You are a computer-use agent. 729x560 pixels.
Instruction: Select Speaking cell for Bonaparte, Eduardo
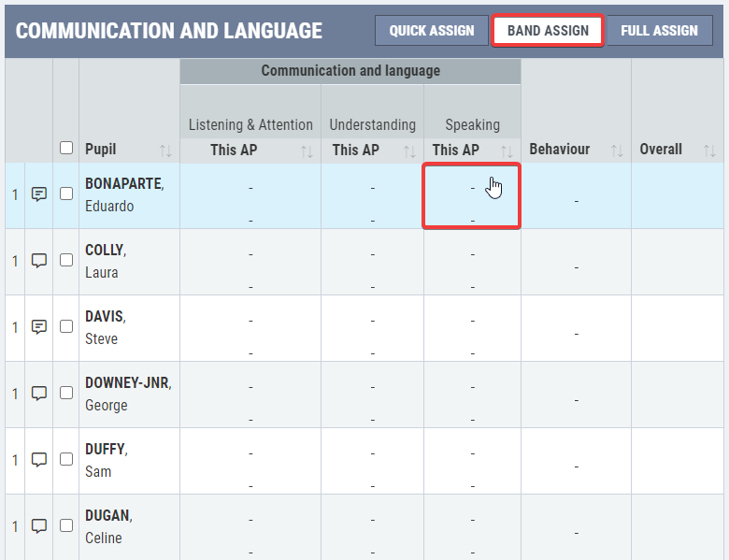471,195
